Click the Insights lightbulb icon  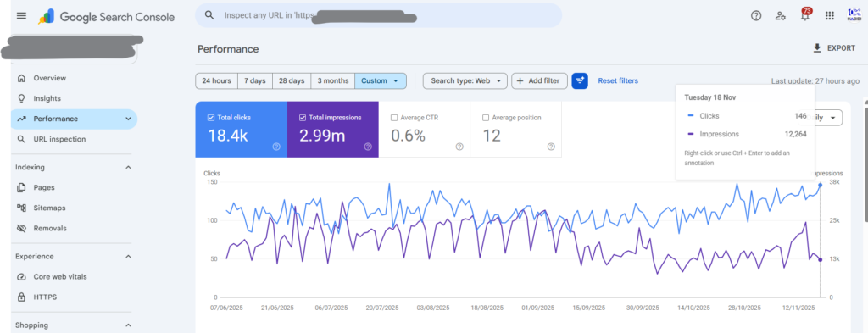tap(21, 98)
